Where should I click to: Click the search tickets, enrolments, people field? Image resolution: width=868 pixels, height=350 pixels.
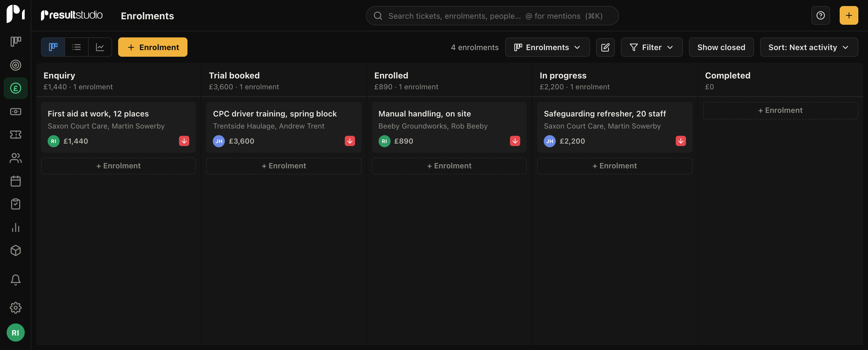coord(492,16)
